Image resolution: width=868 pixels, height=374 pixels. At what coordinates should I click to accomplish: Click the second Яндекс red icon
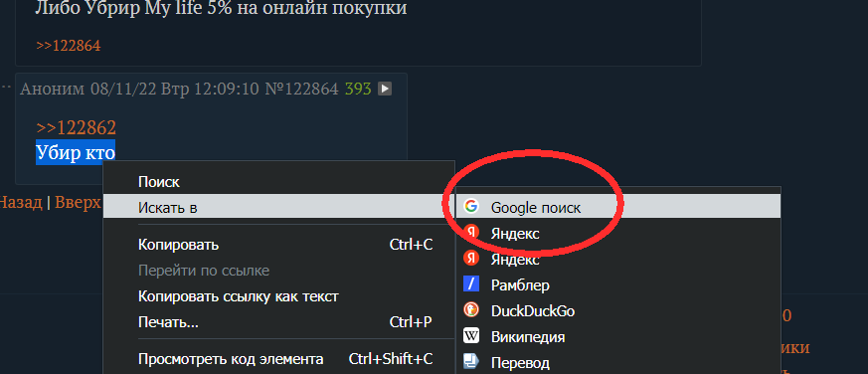[x=471, y=259]
